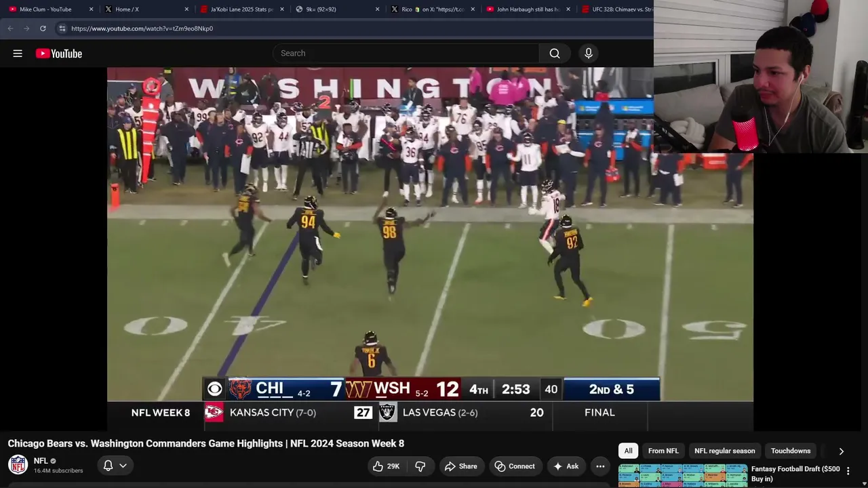Close the Ja'Kobi Lane 2025 Stats tab
This screenshot has width=868, height=488.
click(x=282, y=9)
